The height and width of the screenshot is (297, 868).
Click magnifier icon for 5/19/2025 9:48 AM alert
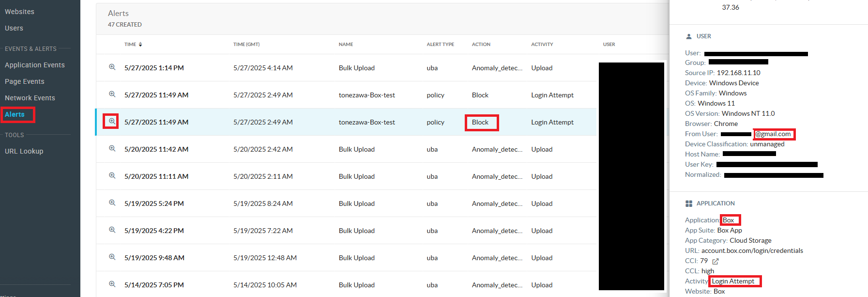(x=112, y=257)
